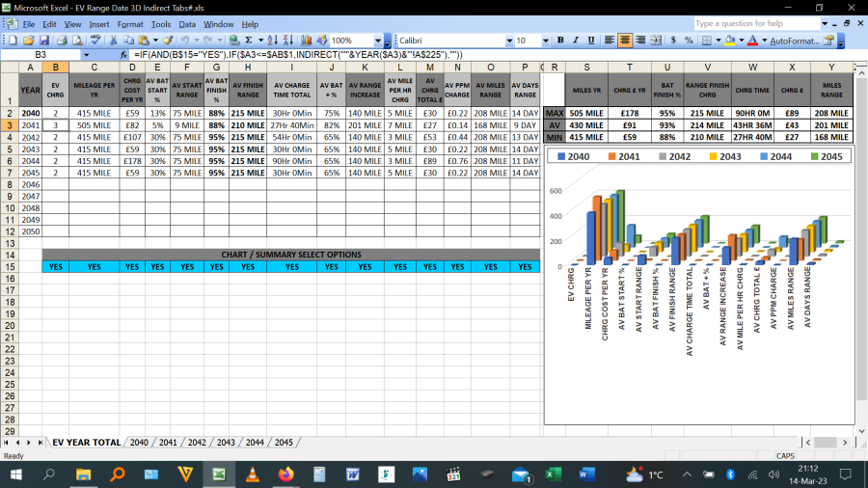This screenshot has height=488, width=868.
Task: Click the Copy icon
Action: pyautogui.click(x=128, y=41)
